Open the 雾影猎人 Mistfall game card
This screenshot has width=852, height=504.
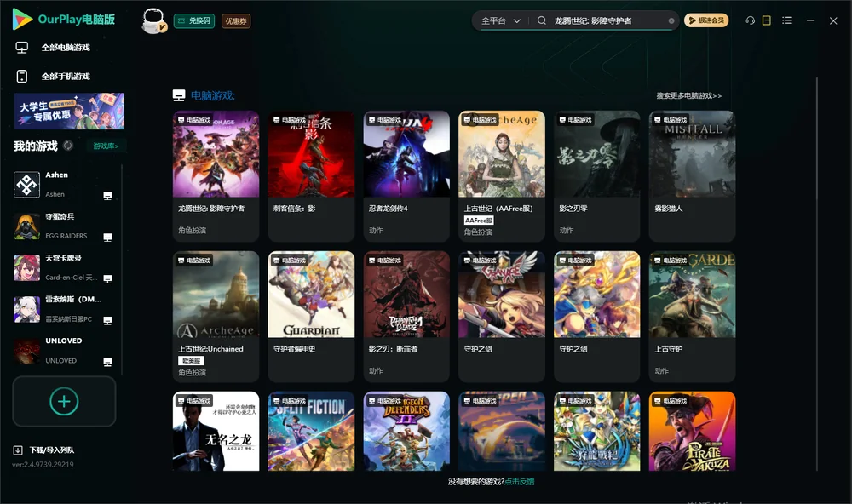click(692, 176)
